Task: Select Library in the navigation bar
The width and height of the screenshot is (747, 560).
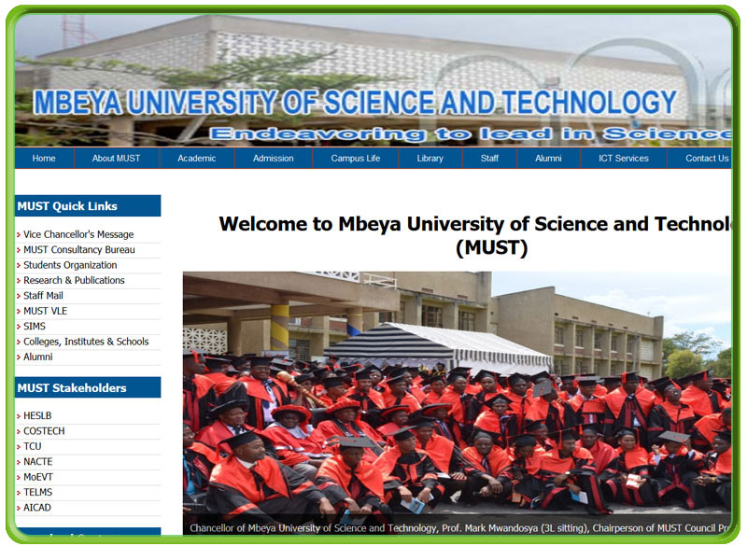Action: pyautogui.click(x=430, y=158)
